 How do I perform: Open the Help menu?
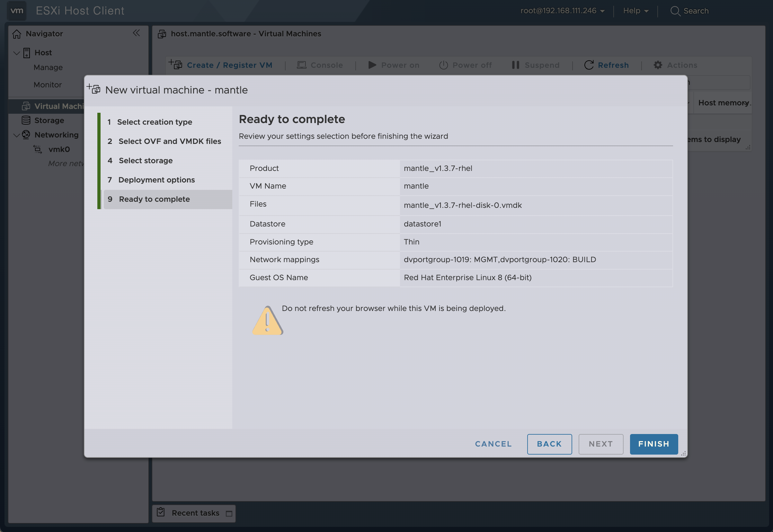point(634,10)
